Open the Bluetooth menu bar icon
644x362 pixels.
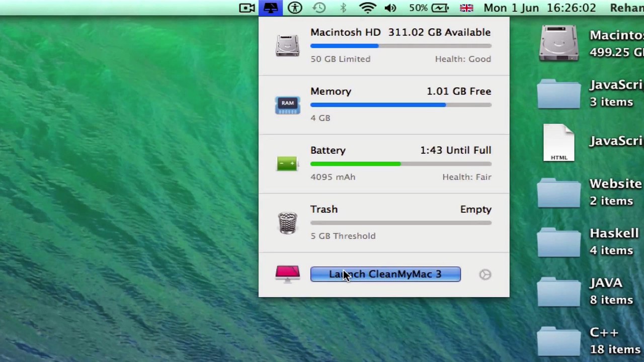click(x=343, y=8)
